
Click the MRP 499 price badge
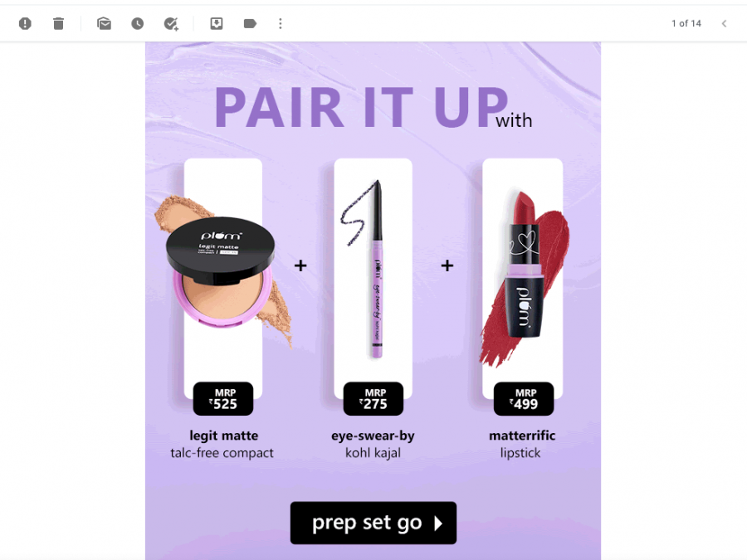(524, 398)
